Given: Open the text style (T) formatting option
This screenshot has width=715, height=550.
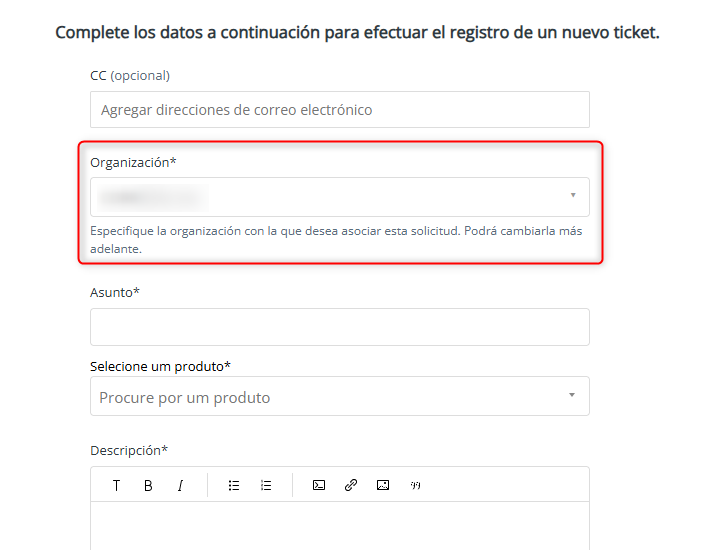Looking at the screenshot, I should coord(116,485).
